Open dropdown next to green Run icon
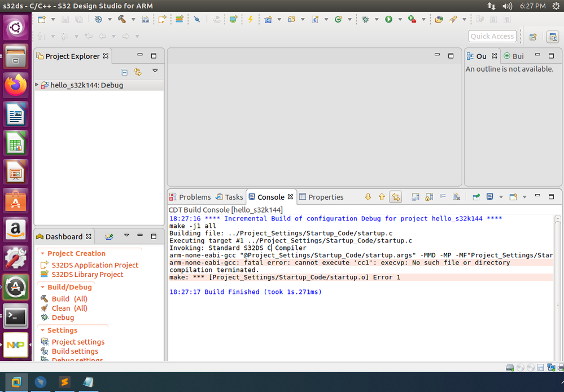The height and width of the screenshot is (392, 564). point(400,19)
